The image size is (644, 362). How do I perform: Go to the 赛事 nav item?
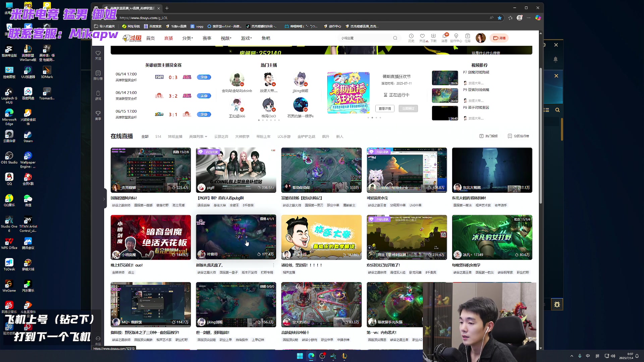(x=207, y=38)
